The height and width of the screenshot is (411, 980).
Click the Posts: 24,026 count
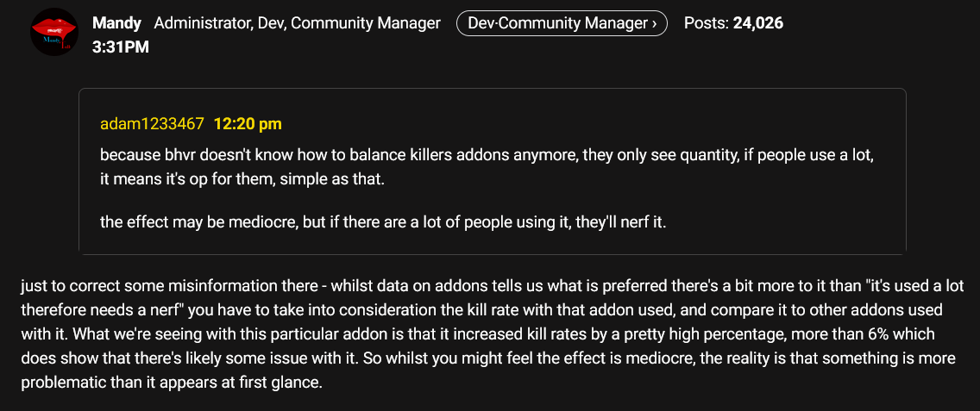point(733,24)
